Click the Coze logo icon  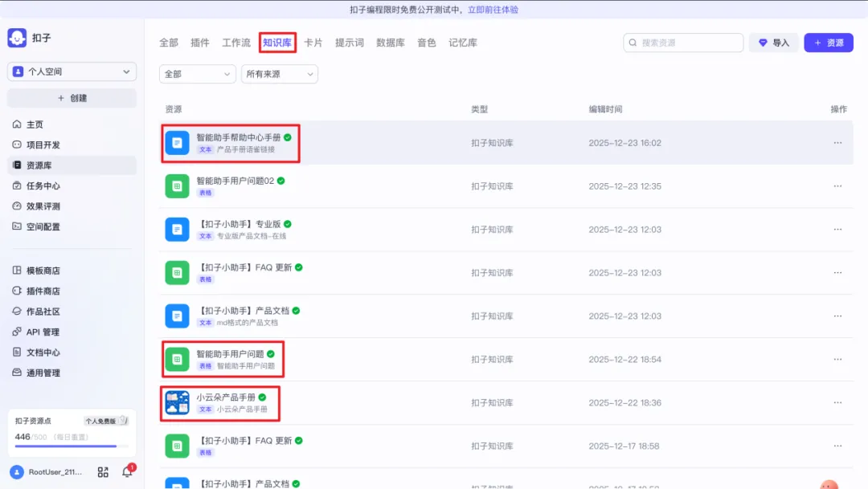[x=17, y=38]
